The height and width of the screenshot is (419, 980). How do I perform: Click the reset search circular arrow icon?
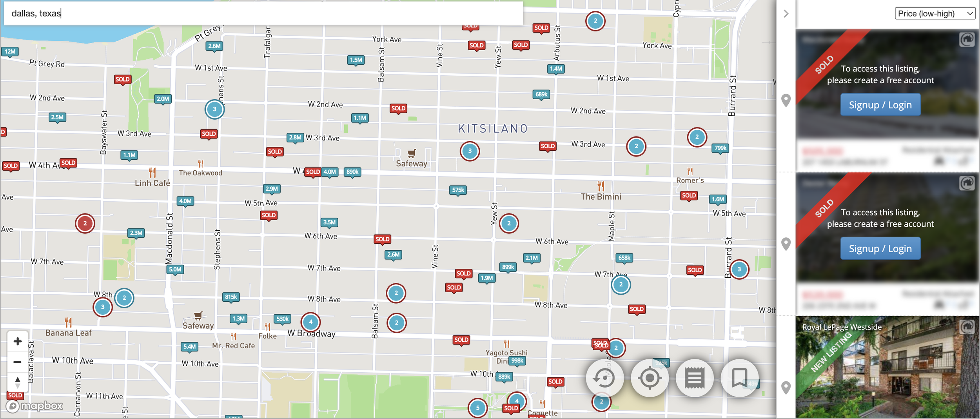tap(604, 378)
